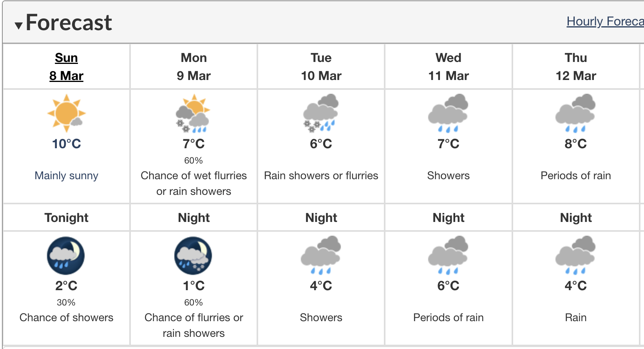644x349 pixels.
Task: Click Monday night's flurries or rain icon
Action: (193, 256)
